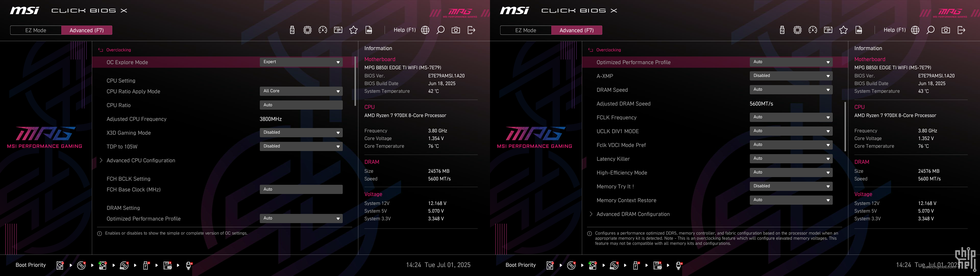Viewport: 980px width, 276px height.
Task: Select USB hard disk boot device, left window
Action: tap(103, 265)
